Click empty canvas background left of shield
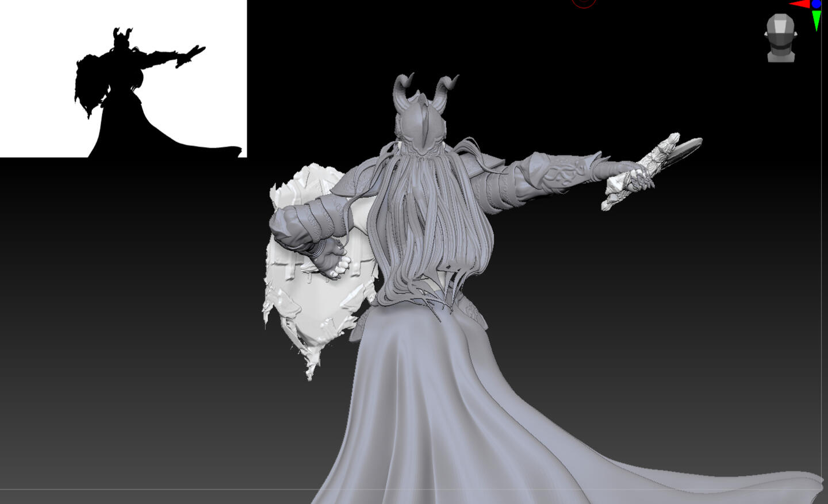The width and height of the screenshot is (828, 504). pyautogui.click(x=144, y=287)
